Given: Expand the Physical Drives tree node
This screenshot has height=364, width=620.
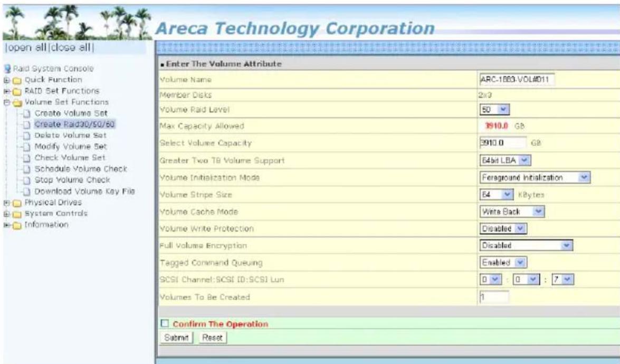Looking at the screenshot, I should [x=7, y=203].
